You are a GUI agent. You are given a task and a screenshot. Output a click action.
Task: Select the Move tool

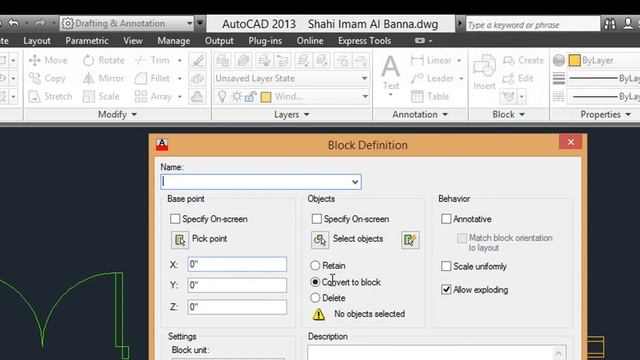point(48,60)
